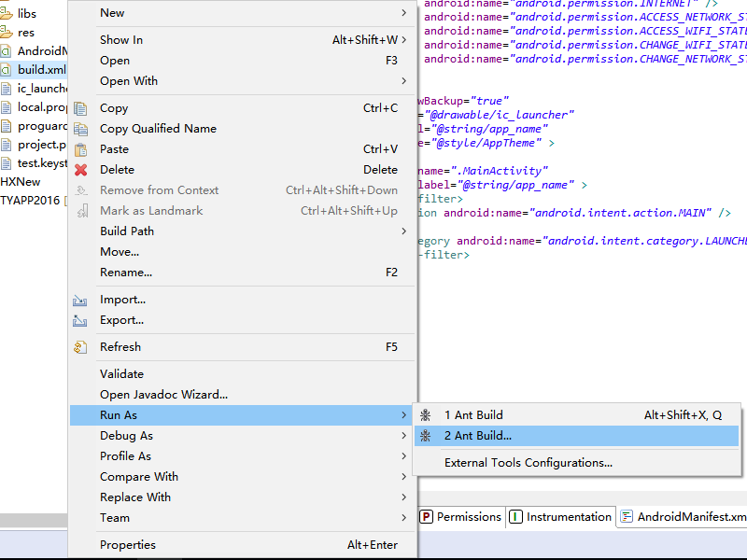
Task: Click the red Delete X icon
Action: pos(80,170)
